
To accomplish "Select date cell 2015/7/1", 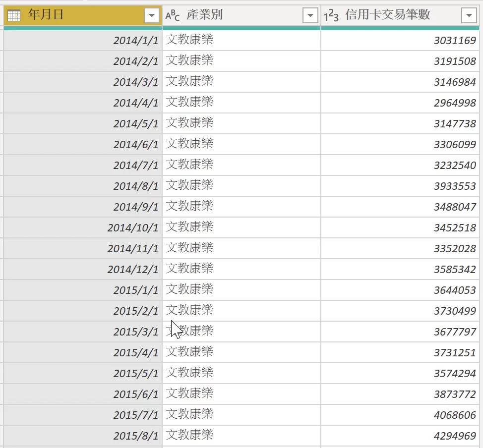I will (83, 415).
